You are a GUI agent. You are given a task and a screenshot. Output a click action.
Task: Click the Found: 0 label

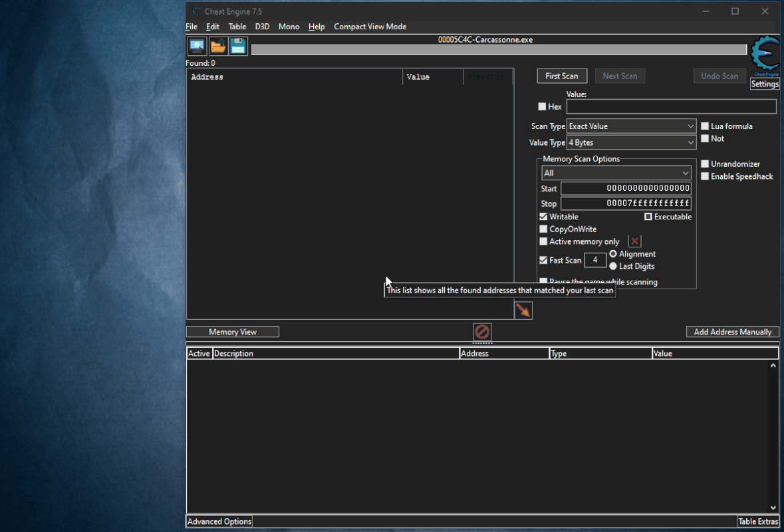[x=200, y=63]
